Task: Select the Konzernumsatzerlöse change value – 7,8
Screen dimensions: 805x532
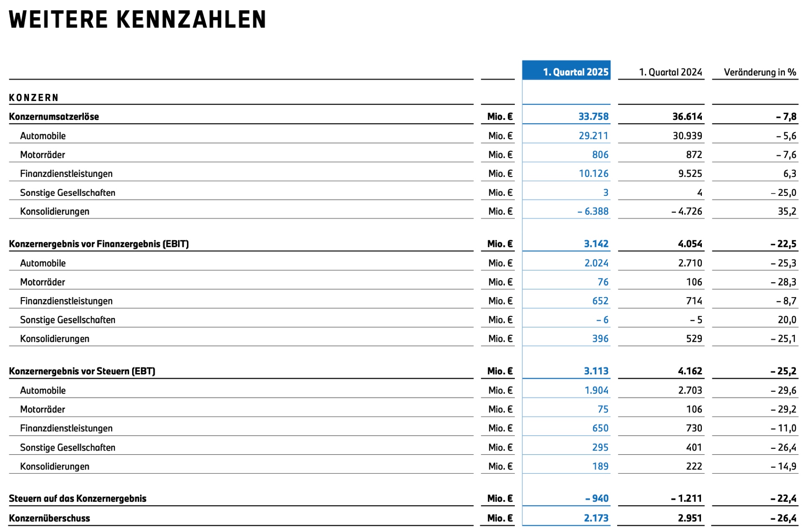Action: (785, 117)
